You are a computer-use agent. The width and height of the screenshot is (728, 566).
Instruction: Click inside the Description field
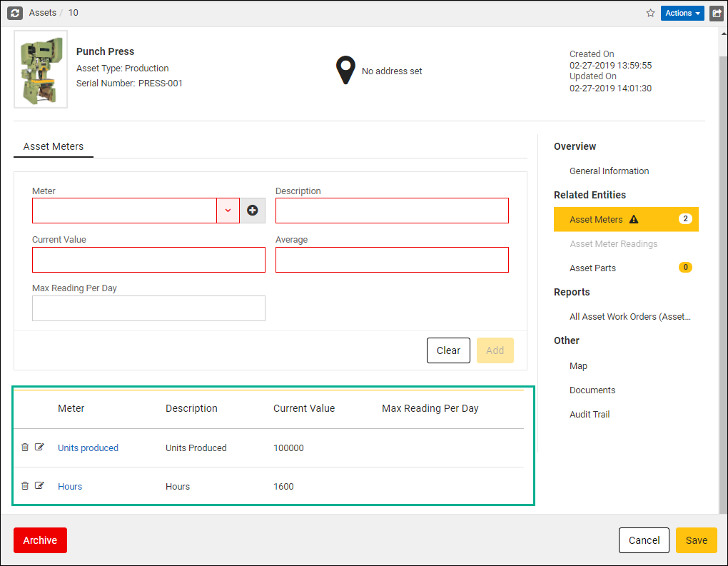392,211
